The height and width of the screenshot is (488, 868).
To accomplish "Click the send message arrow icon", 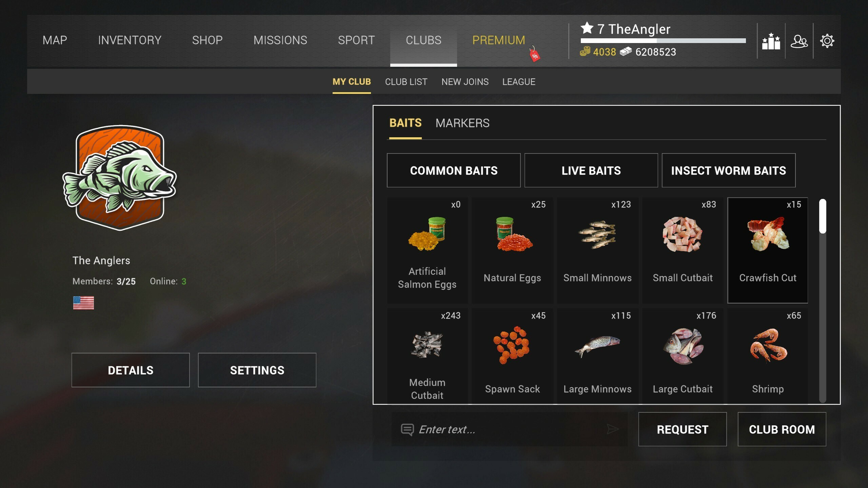I will pos(612,429).
